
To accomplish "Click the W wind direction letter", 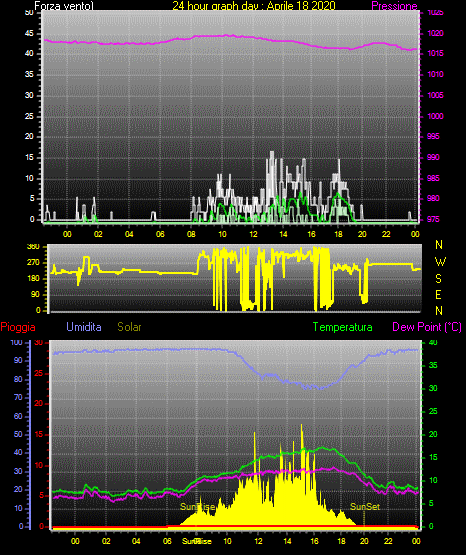I will point(440,262).
